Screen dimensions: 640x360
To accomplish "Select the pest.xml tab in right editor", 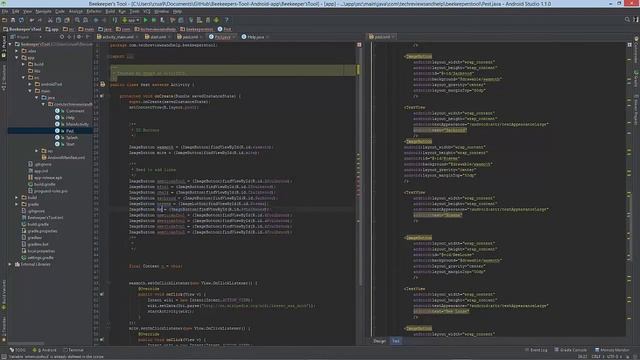I will [x=382, y=37].
